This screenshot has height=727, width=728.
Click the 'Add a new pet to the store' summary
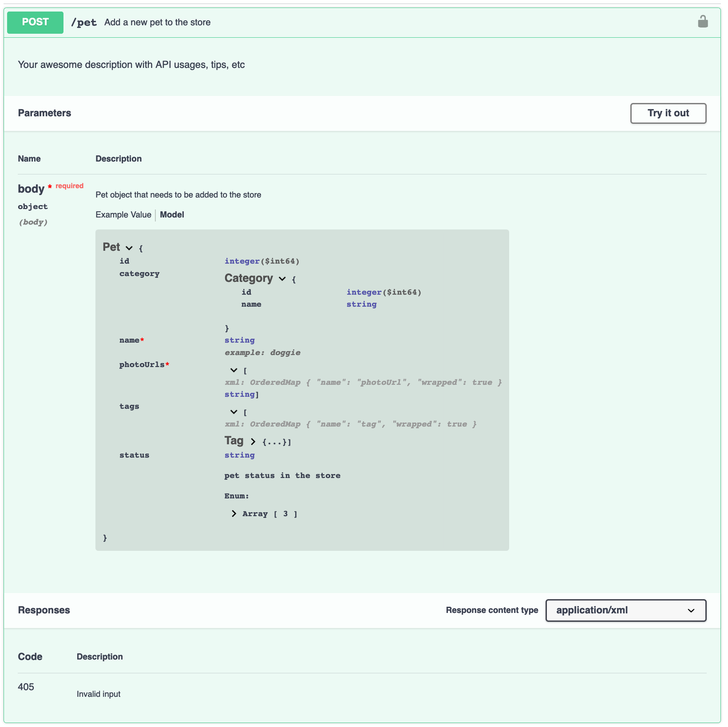click(157, 23)
